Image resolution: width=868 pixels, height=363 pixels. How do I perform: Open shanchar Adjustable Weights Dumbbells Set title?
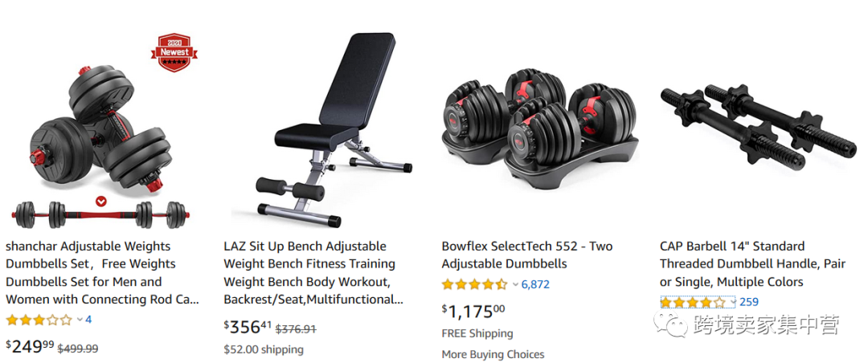pyautogui.click(x=102, y=273)
